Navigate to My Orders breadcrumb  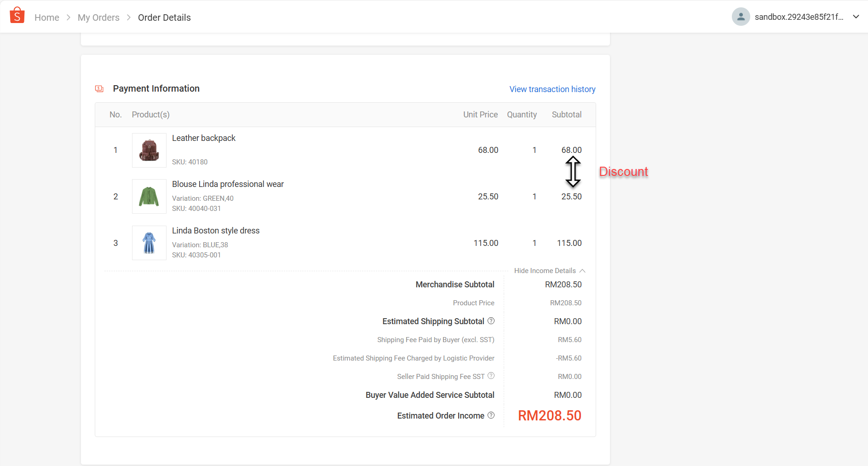pyautogui.click(x=98, y=17)
